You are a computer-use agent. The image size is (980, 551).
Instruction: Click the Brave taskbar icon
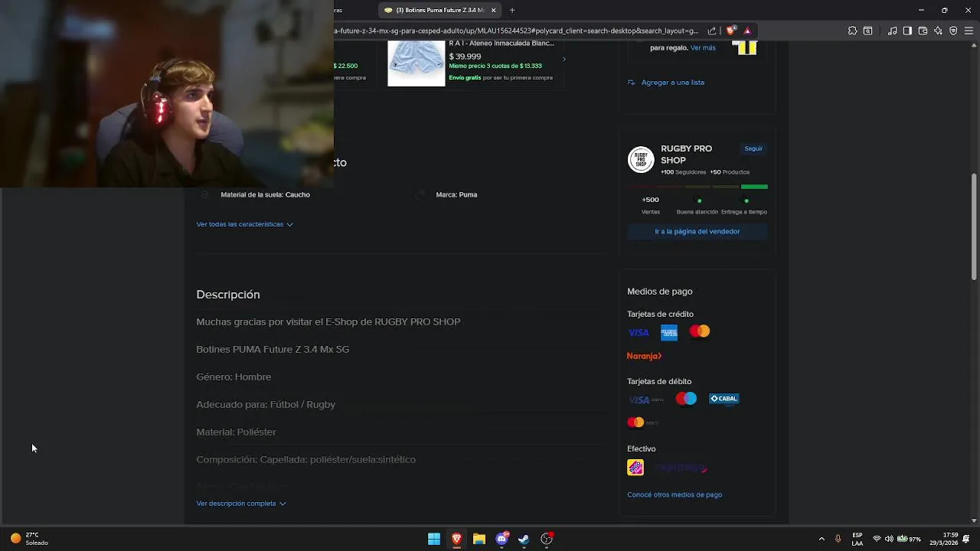click(x=456, y=539)
